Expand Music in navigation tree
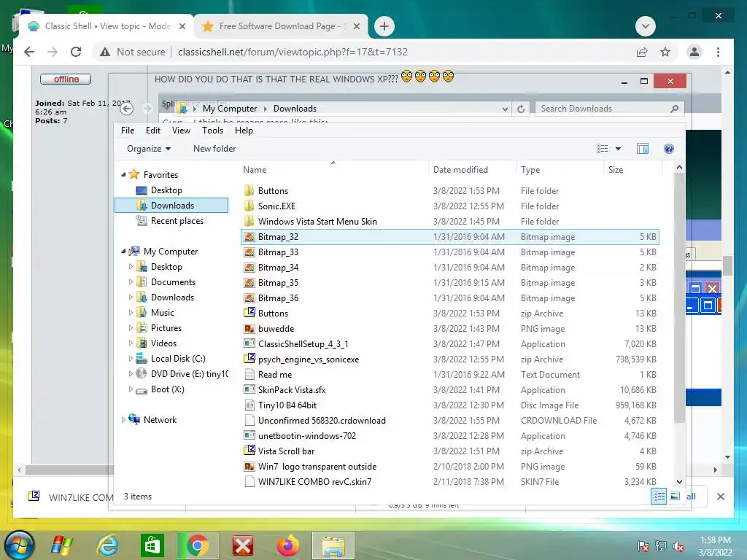747x560 pixels. click(x=131, y=312)
